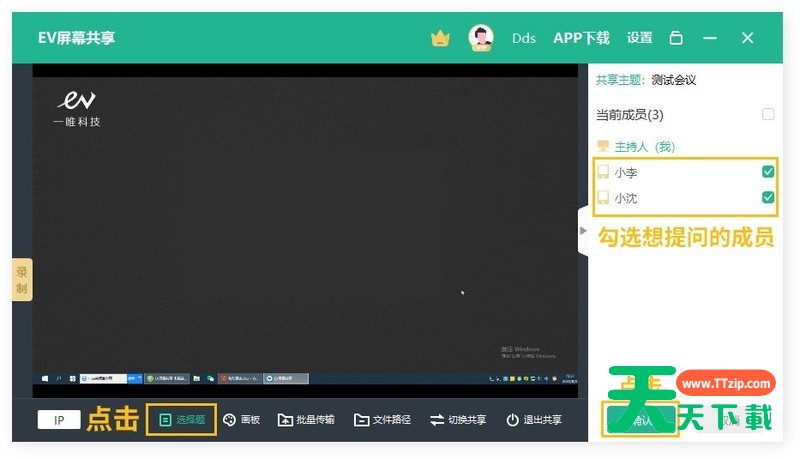The height and width of the screenshot is (459, 800).
Task: Click the IP button
Action: coord(59,420)
